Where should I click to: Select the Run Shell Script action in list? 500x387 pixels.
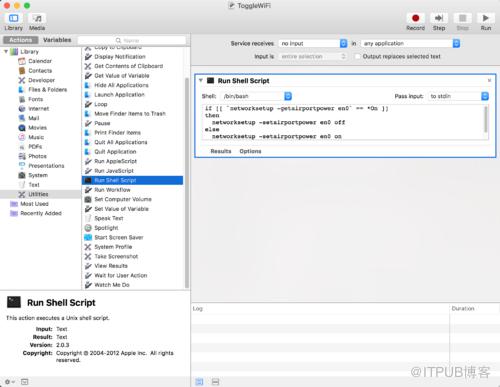pos(132,180)
